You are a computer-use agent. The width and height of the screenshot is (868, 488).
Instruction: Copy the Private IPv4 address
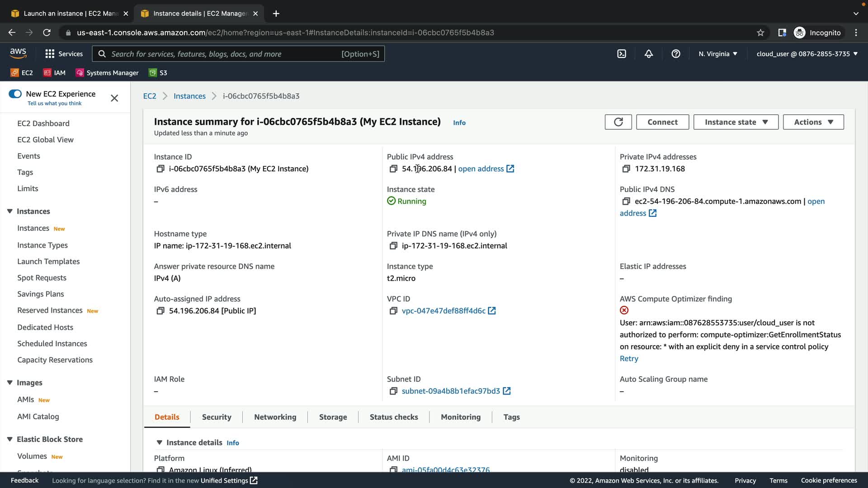click(x=626, y=169)
